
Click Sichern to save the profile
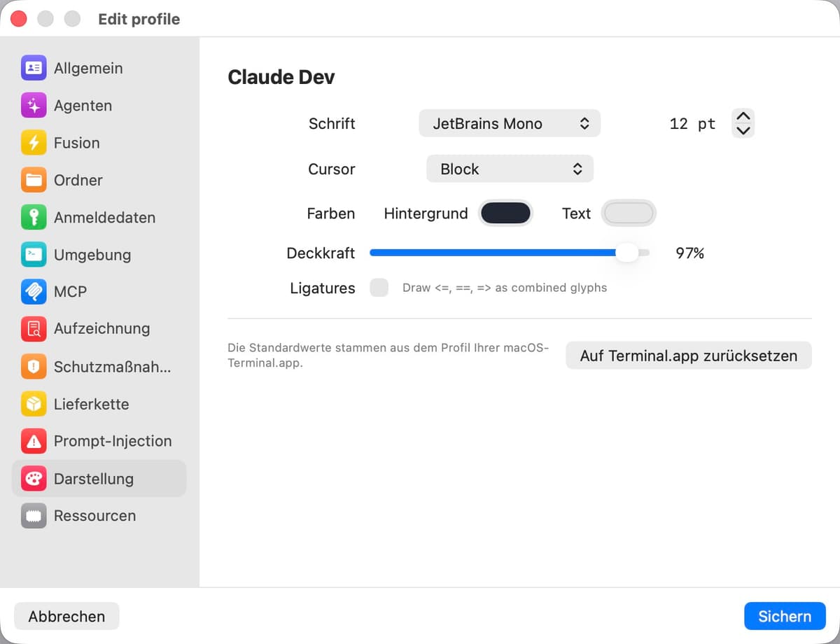(785, 616)
